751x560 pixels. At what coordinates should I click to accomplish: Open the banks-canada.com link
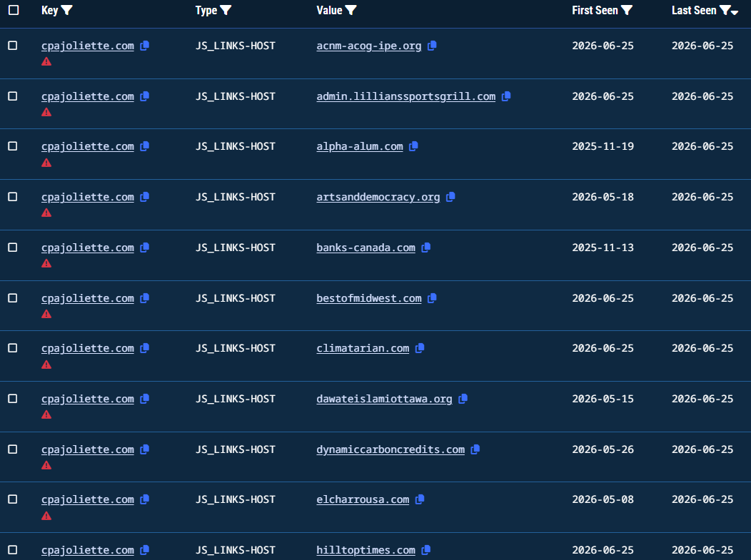[x=366, y=248]
